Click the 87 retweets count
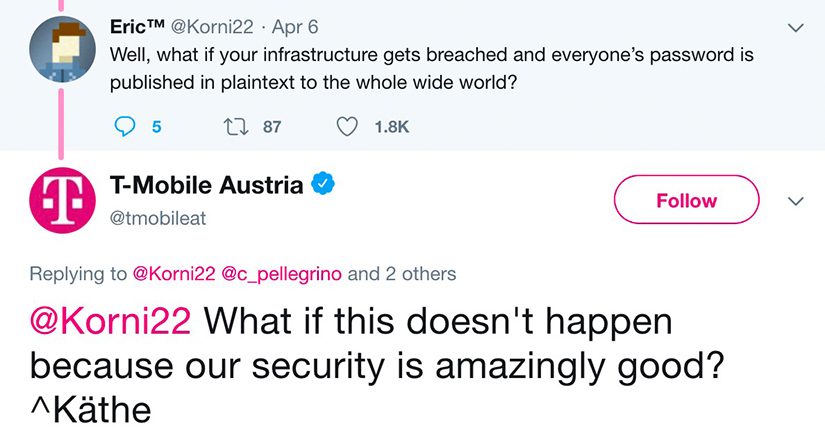825x437 pixels. point(272,127)
